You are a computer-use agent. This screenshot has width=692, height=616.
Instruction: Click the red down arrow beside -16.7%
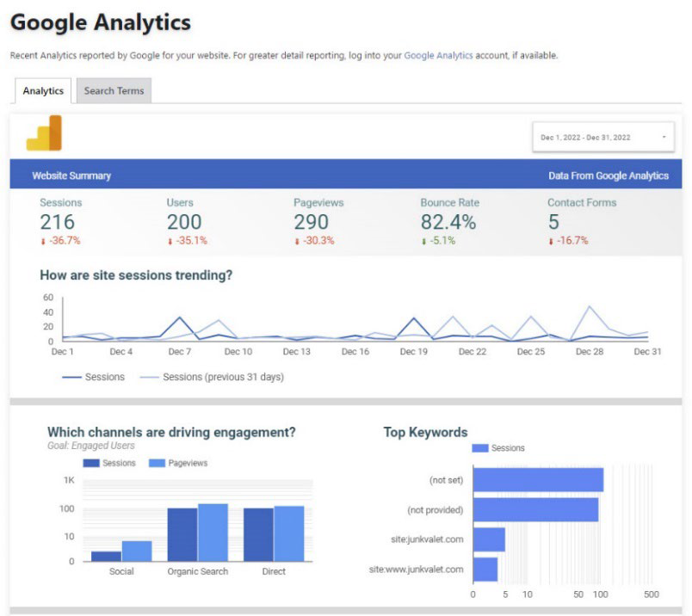tap(551, 242)
